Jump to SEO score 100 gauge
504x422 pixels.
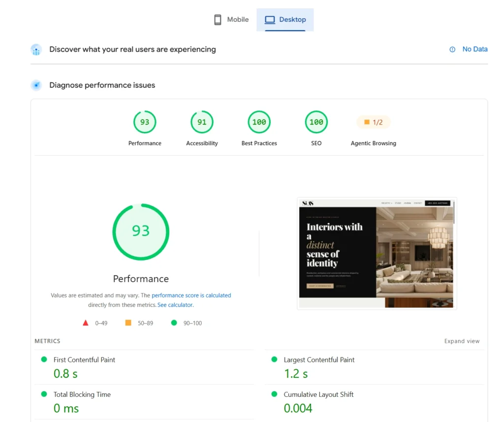[x=316, y=122]
